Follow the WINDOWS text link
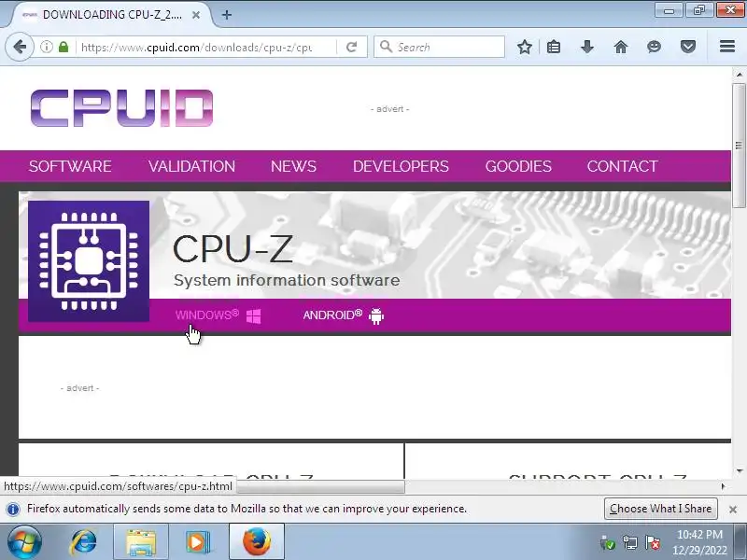 (x=206, y=315)
